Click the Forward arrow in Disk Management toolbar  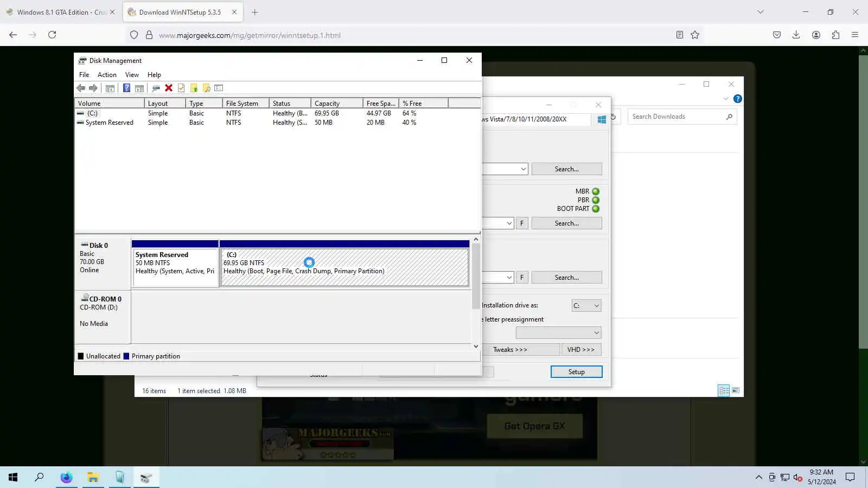(93, 88)
